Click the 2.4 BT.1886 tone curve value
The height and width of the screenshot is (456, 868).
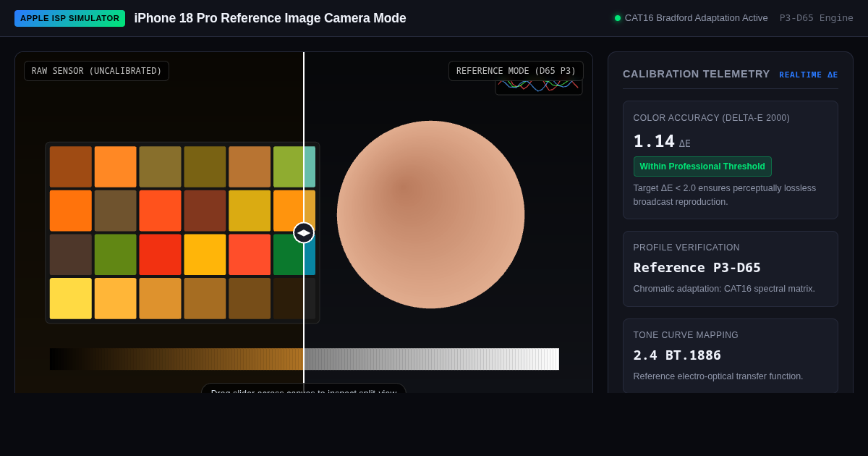point(677,355)
